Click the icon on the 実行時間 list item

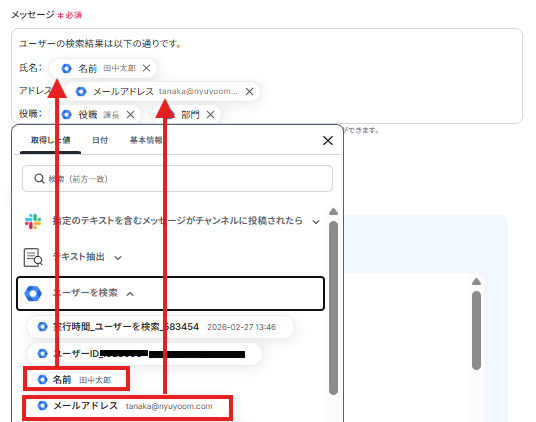(x=42, y=327)
